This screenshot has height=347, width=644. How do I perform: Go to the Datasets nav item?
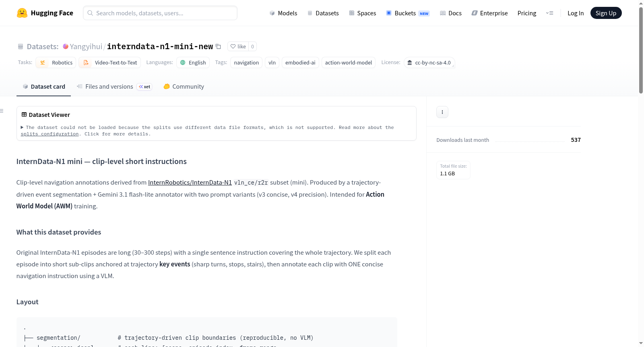coord(323,13)
